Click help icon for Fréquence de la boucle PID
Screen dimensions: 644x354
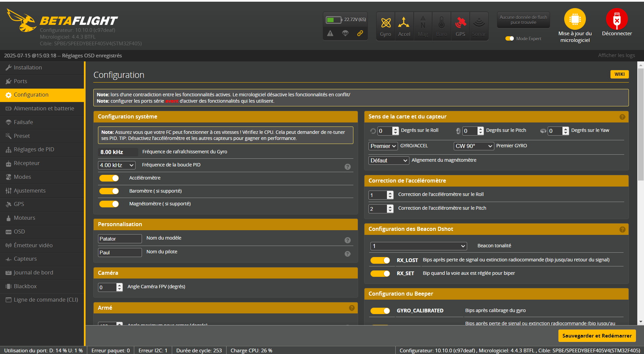pos(347,167)
